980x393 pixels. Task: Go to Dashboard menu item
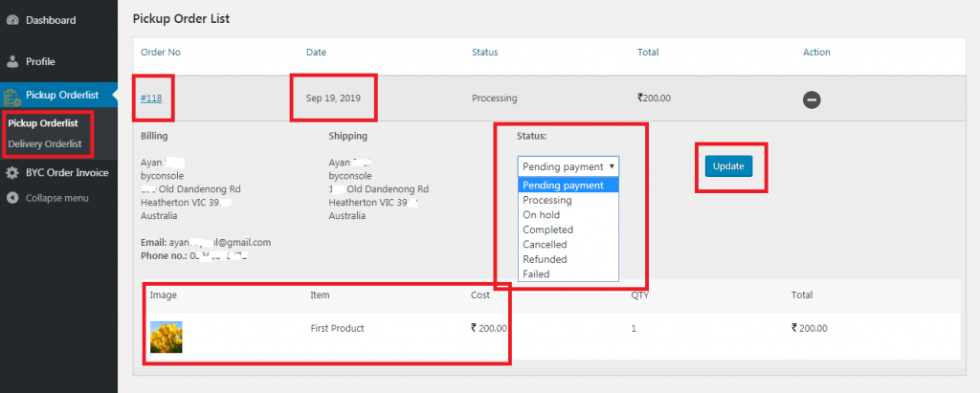coord(51,19)
